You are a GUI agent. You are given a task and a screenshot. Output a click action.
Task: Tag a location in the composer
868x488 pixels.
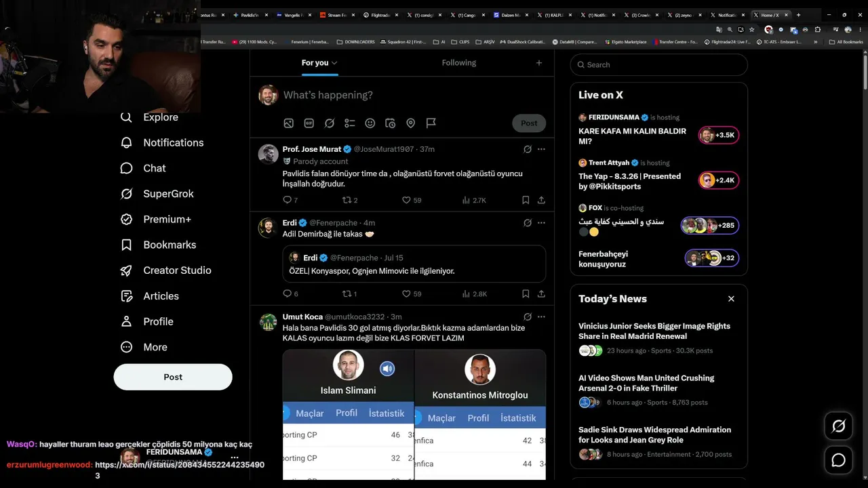tap(411, 123)
